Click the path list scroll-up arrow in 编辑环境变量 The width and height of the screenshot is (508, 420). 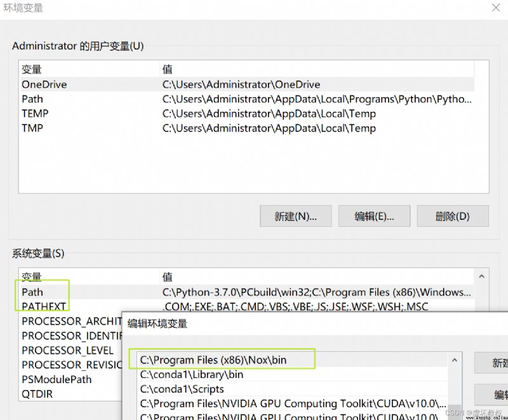pyautogui.click(x=455, y=360)
